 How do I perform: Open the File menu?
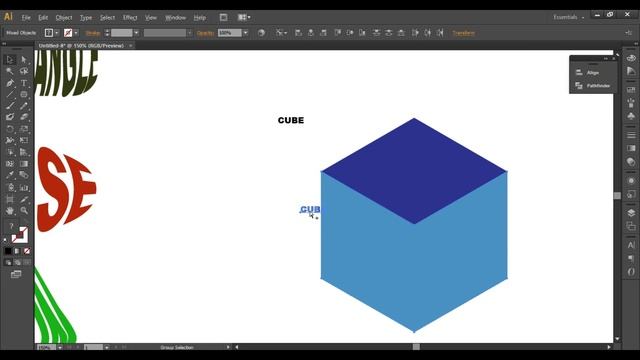click(26, 18)
